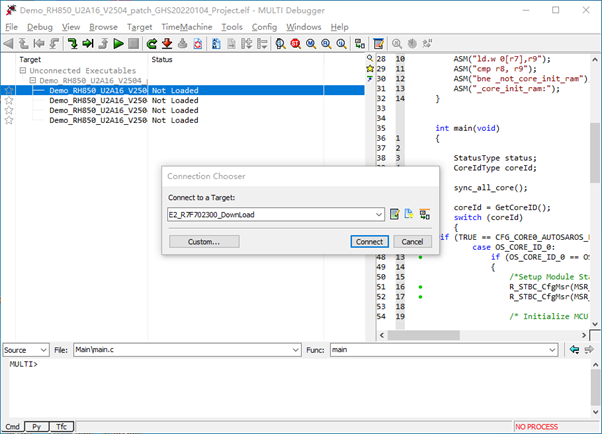Click the source pane horizontal scrollbar thumb
The height and width of the screenshot is (434, 602).
pyautogui.click(x=423, y=335)
